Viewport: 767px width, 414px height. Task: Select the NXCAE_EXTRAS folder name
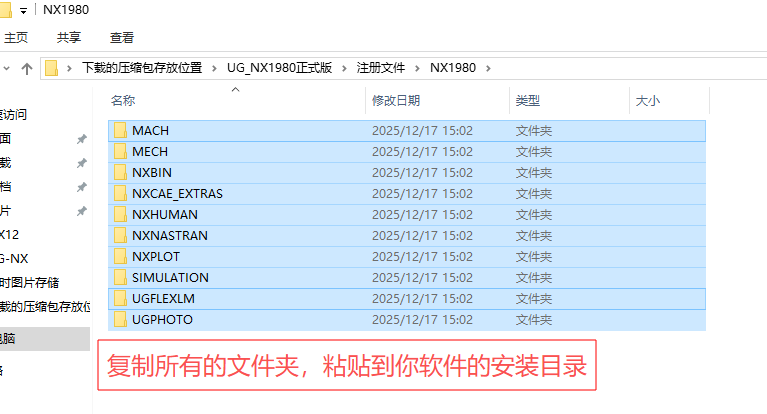point(177,194)
